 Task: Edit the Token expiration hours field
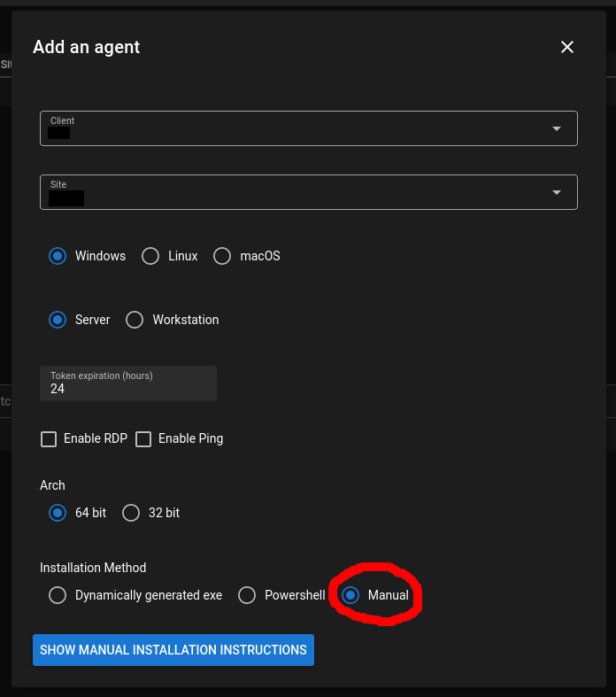[128, 383]
